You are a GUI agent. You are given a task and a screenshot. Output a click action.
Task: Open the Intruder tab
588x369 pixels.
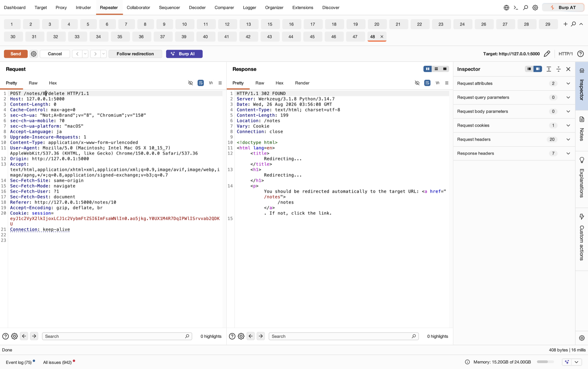coord(83,7)
